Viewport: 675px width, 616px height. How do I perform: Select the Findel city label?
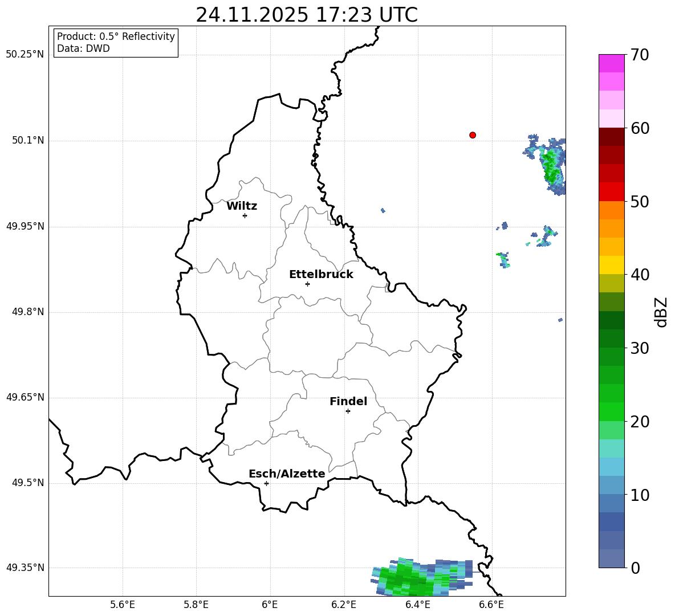(348, 401)
